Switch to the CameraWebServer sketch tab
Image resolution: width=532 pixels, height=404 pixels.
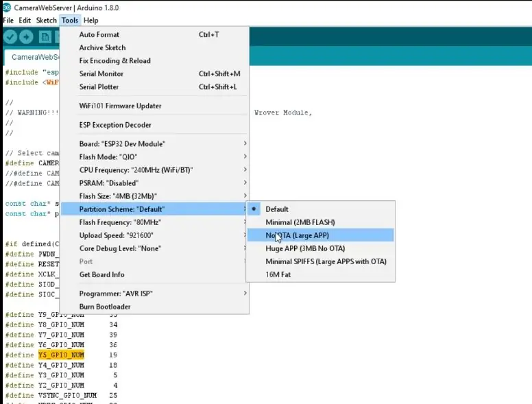coord(32,57)
